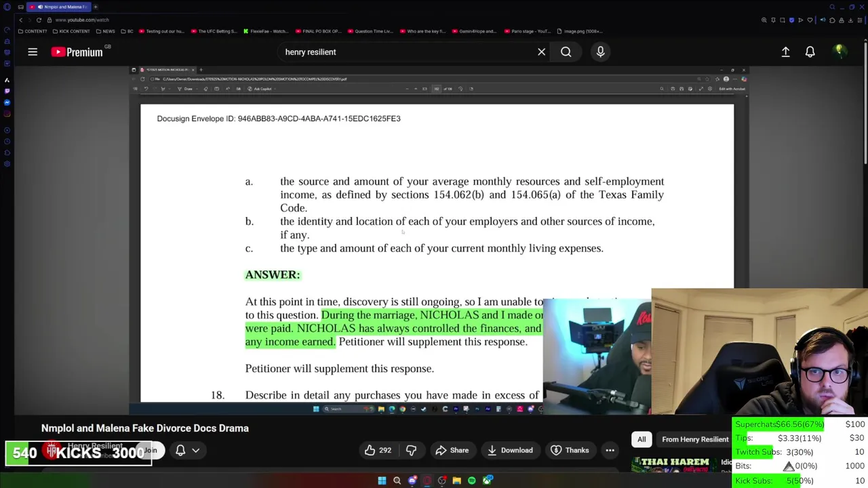Like the video with 292 likes
The height and width of the screenshot is (488, 868).
click(378, 450)
